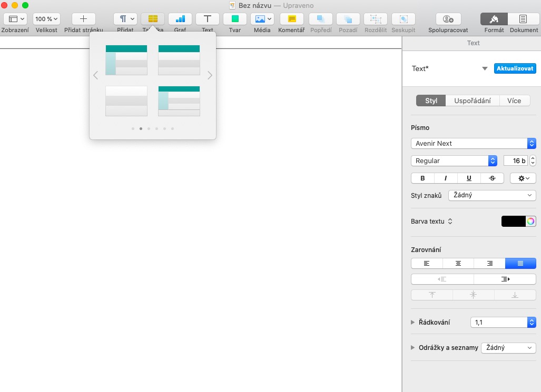
Task: Toggle italic I formatting
Action: tap(446, 178)
